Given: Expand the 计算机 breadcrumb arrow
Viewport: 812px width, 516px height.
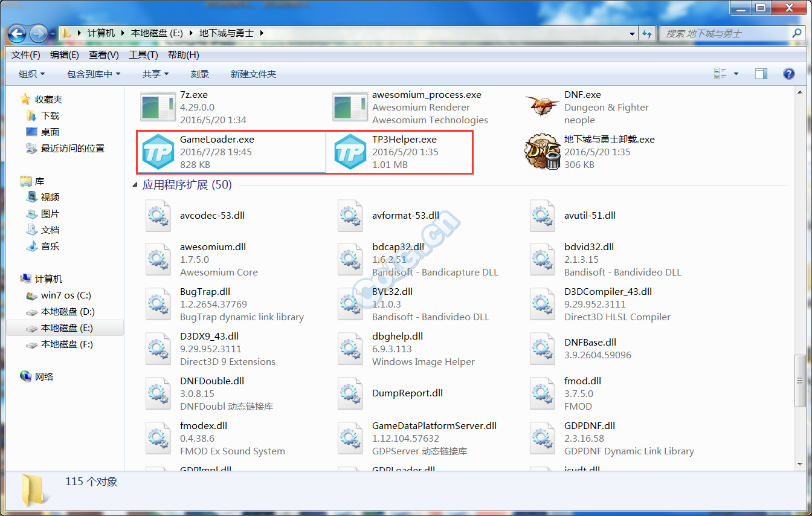Looking at the screenshot, I should pyautogui.click(x=123, y=33).
